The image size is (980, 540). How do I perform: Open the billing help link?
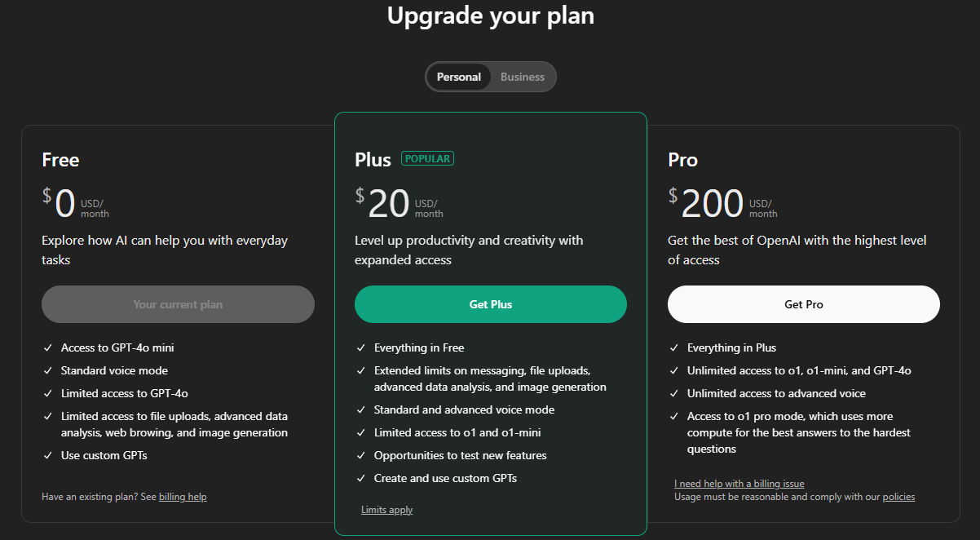tap(183, 496)
